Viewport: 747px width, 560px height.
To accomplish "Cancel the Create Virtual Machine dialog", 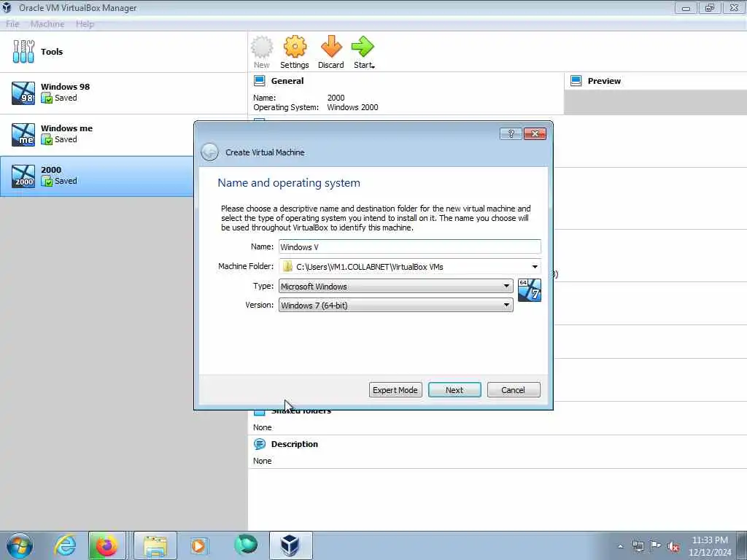I will (513, 390).
